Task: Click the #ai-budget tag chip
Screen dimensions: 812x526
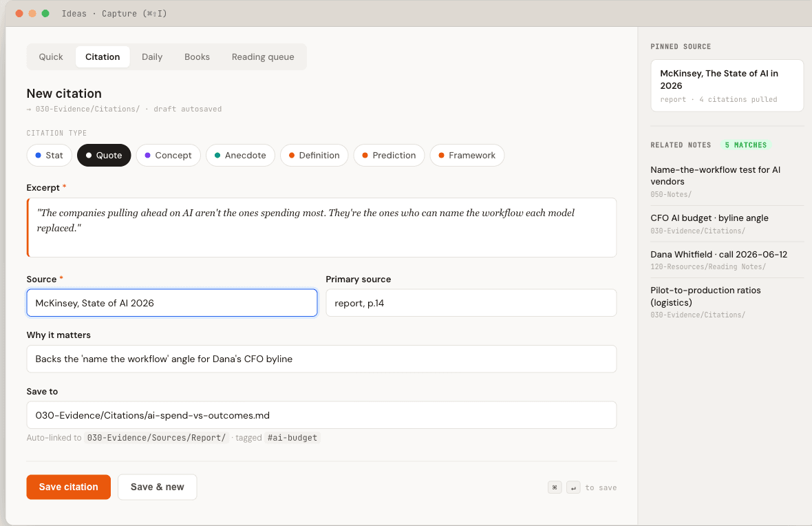Action: pos(292,438)
